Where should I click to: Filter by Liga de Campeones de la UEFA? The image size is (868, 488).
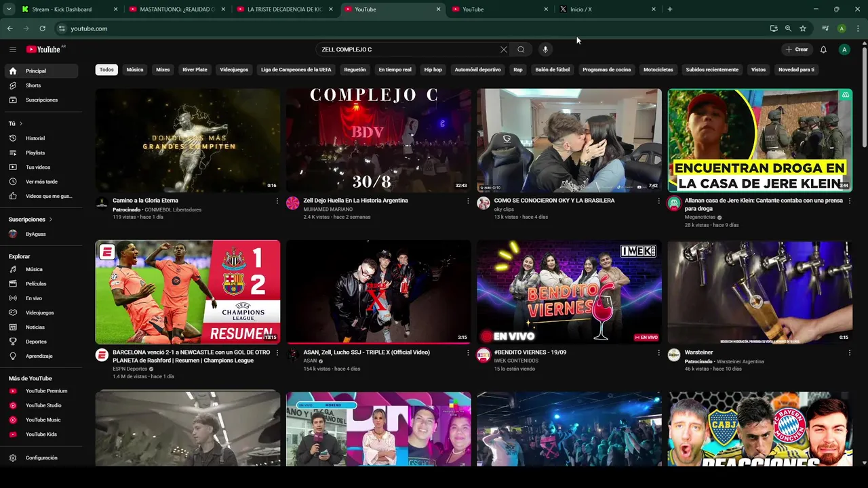(296, 70)
